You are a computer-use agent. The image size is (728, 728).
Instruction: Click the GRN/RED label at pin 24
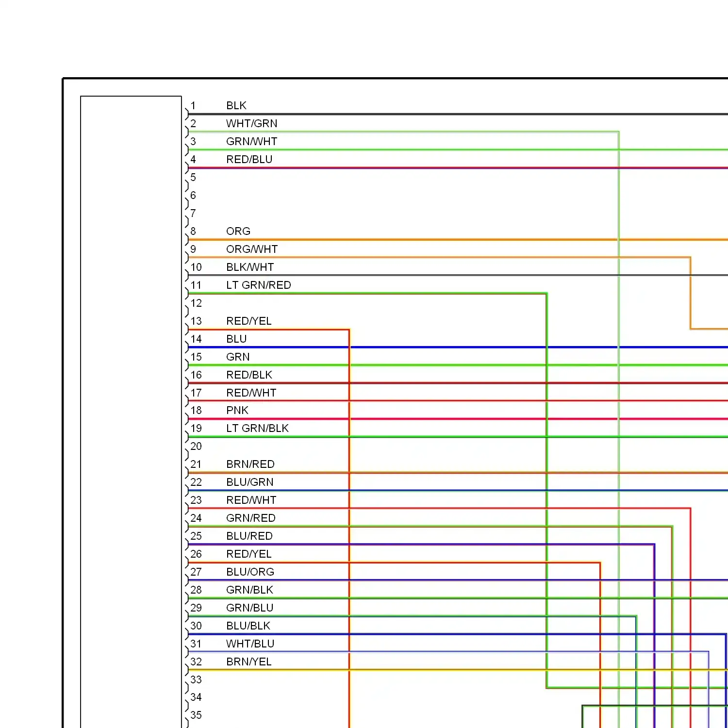pyautogui.click(x=250, y=518)
